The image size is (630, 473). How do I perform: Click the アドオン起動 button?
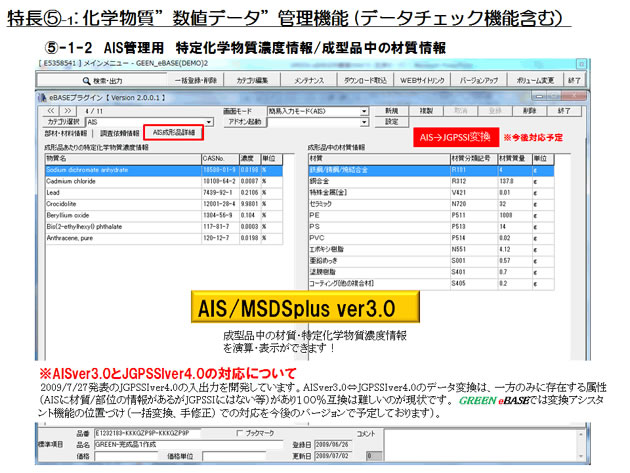tap(245, 122)
